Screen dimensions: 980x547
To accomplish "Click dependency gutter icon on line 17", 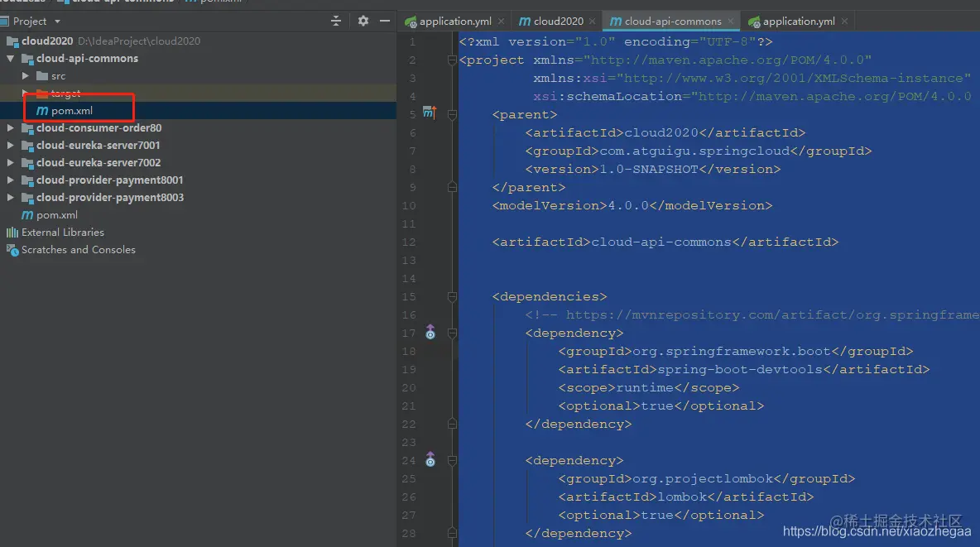I will coord(430,333).
